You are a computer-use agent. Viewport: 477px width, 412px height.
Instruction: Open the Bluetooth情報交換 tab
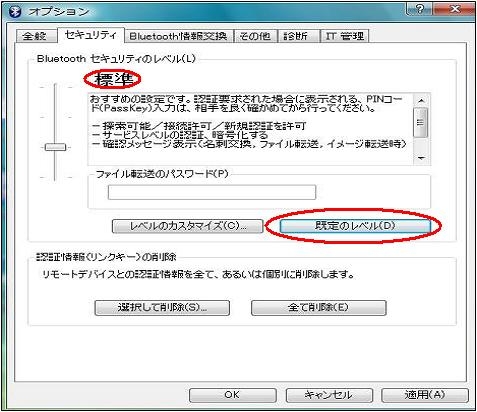click(179, 36)
